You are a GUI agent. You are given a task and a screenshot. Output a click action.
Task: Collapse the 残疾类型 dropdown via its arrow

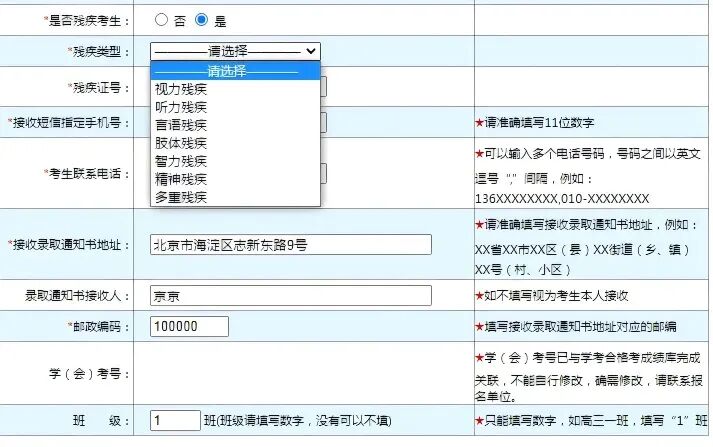(311, 51)
